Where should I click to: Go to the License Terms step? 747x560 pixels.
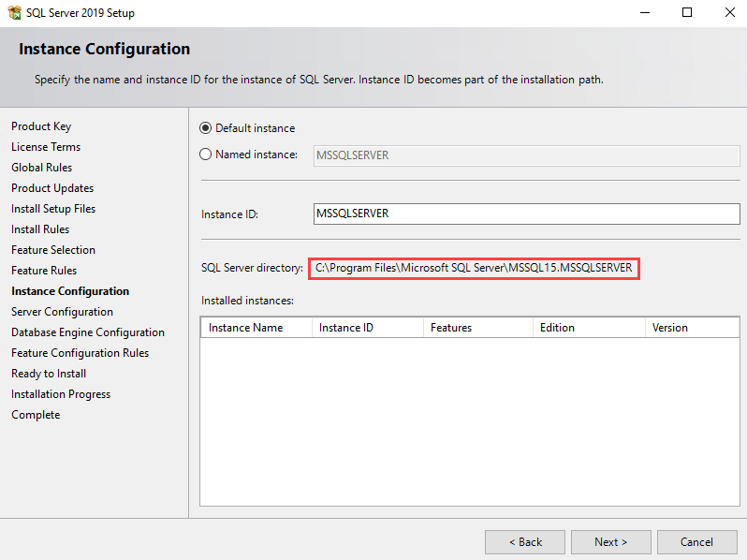tap(46, 147)
